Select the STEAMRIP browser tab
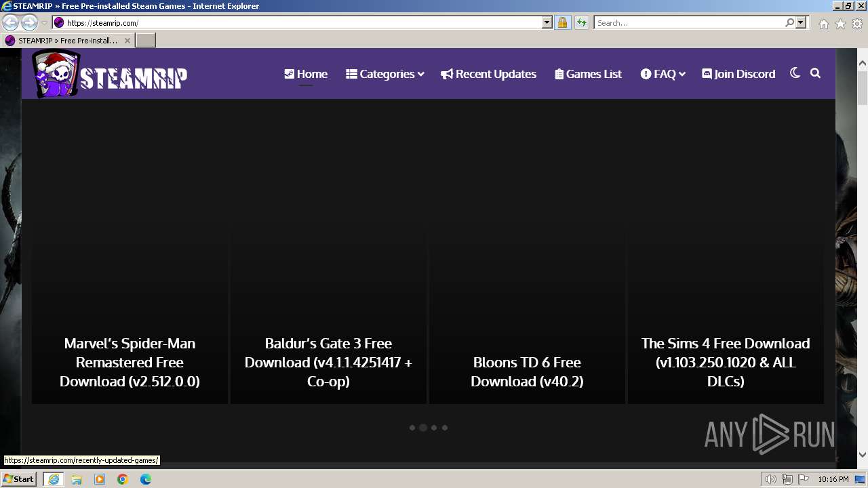Image resolution: width=868 pixels, height=488 pixels. [x=66, y=41]
